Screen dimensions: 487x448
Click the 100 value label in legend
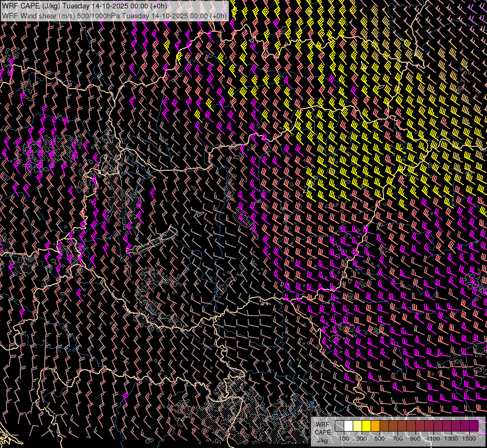point(344,439)
